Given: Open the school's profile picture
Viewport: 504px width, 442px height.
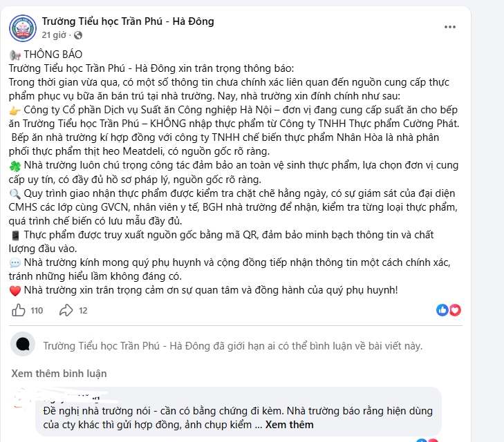Looking at the screenshot, I should pyautogui.click(x=23, y=28).
